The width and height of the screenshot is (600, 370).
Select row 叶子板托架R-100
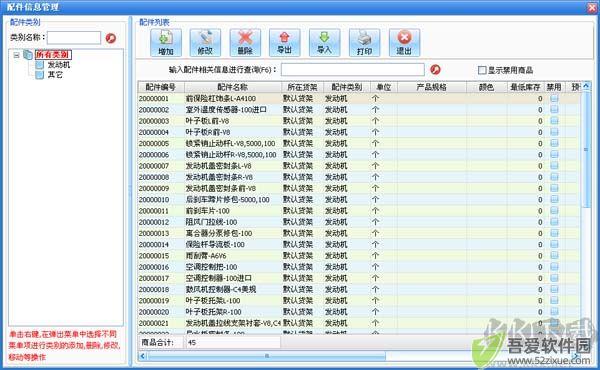[359, 312]
